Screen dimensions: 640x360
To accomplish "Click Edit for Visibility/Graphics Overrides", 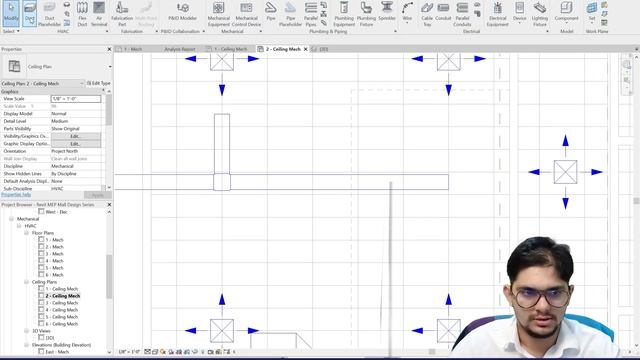I will point(76,136).
